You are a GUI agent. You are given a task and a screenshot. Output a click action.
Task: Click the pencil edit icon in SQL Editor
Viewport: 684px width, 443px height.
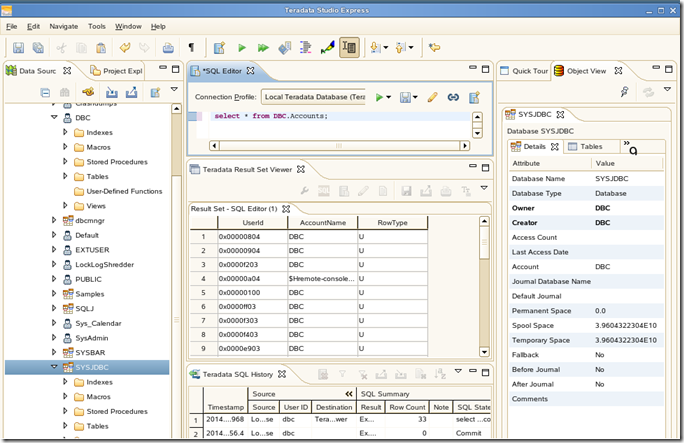coord(432,97)
